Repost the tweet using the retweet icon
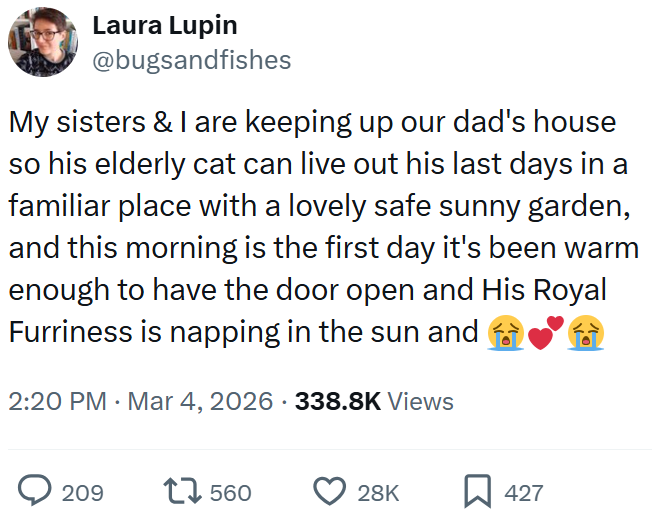 click(x=182, y=492)
